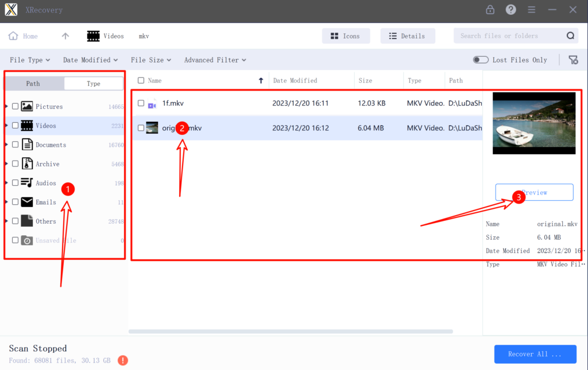The width and height of the screenshot is (588, 370).
Task: Switch to Icons view
Action: click(346, 36)
